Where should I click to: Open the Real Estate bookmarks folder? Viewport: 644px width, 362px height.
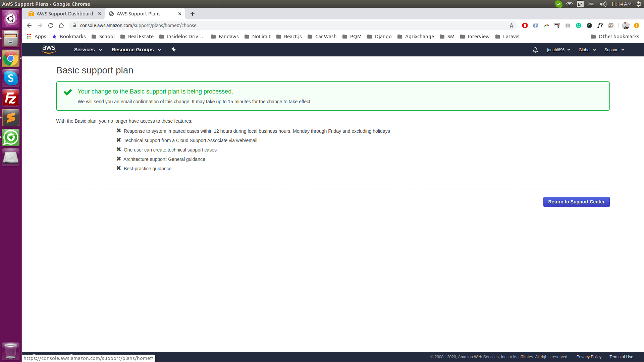coord(137,37)
